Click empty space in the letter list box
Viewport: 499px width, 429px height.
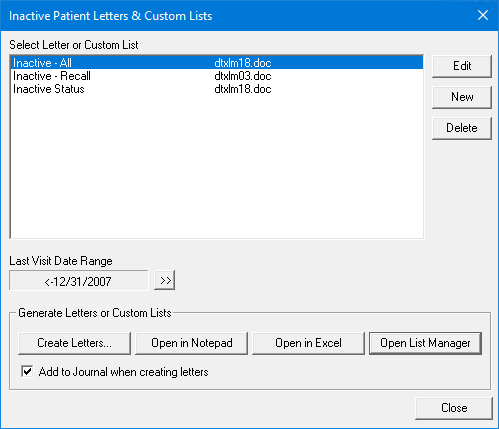[x=217, y=167]
